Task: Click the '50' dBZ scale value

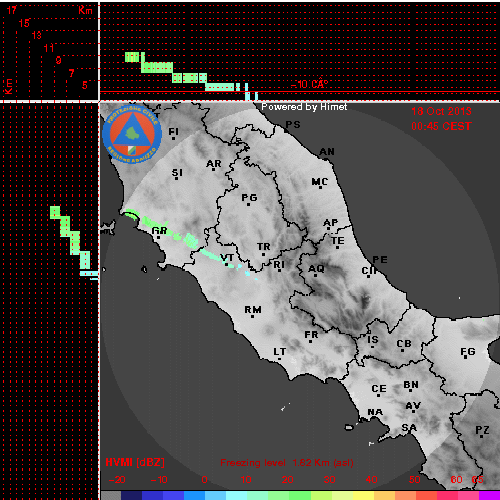Action: coord(414,480)
